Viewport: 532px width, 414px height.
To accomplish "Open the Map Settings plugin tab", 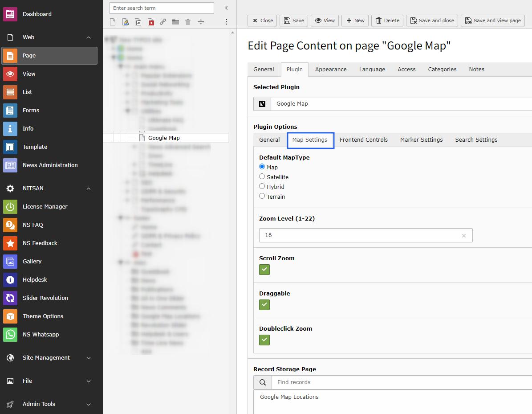I will click(x=310, y=140).
